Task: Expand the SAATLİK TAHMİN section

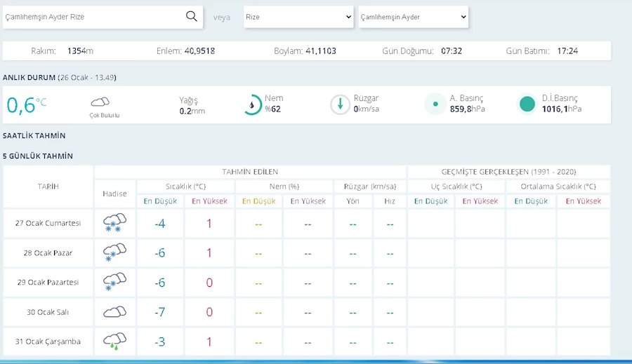Action: click(x=34, y=135)
